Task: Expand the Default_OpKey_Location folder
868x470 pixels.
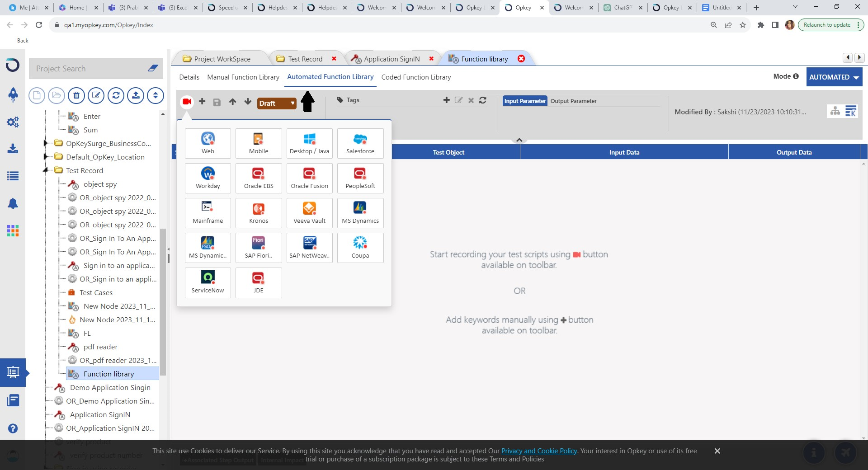Action: (x=46, y=157)
